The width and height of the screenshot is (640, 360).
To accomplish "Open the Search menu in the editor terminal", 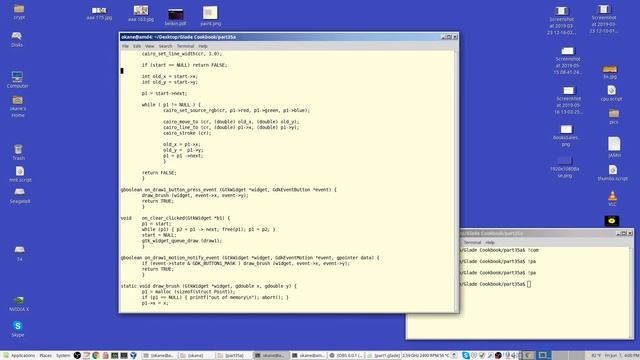I will coord(165,46).
